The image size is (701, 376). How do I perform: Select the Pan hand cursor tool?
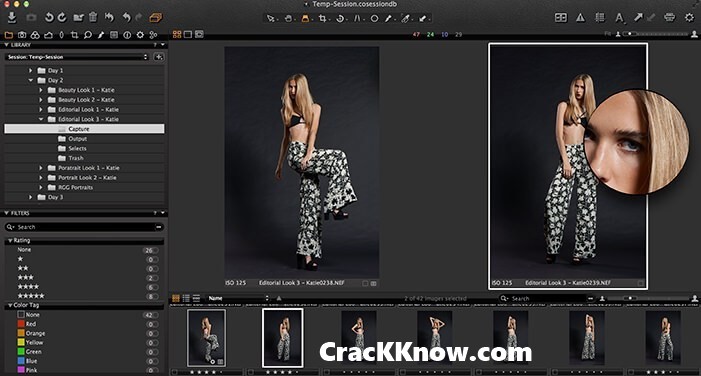point(288,18)
